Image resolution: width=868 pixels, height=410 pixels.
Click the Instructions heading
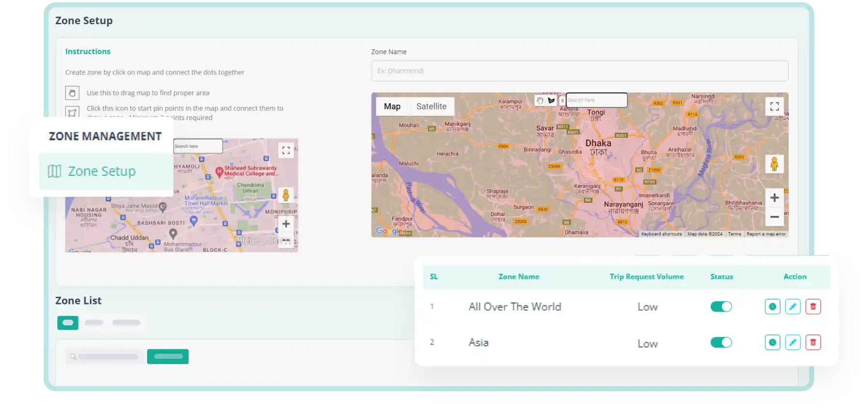(x=88, y=51)
